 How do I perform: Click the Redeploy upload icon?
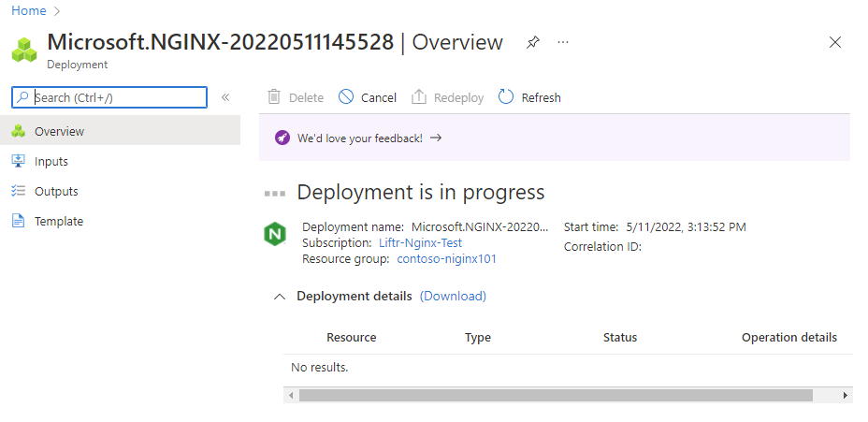419,97
